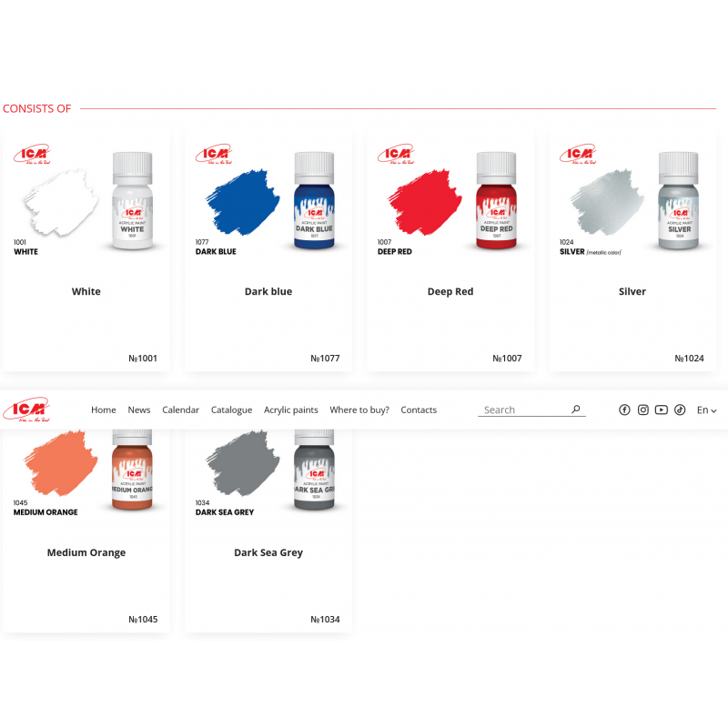
Task: Expand the En language dropdown
Action: point(707,410)
